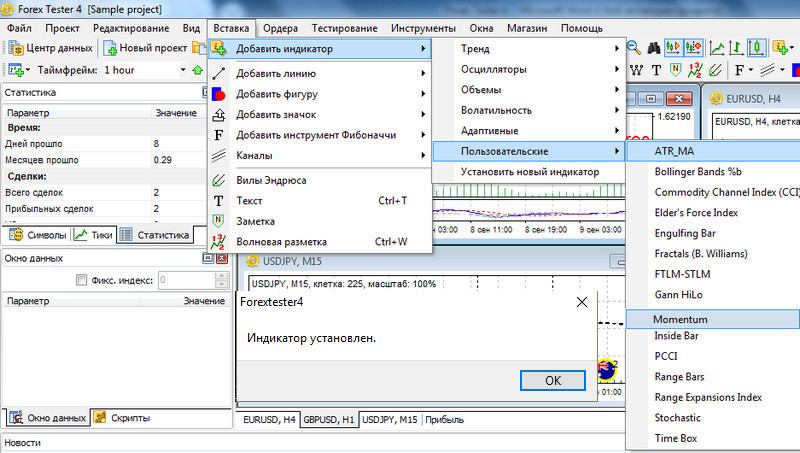Image resolution: width=800 pixels, height=453 pixels.
Task: Click the Text T icon in menu
Action: coord(218,201)
